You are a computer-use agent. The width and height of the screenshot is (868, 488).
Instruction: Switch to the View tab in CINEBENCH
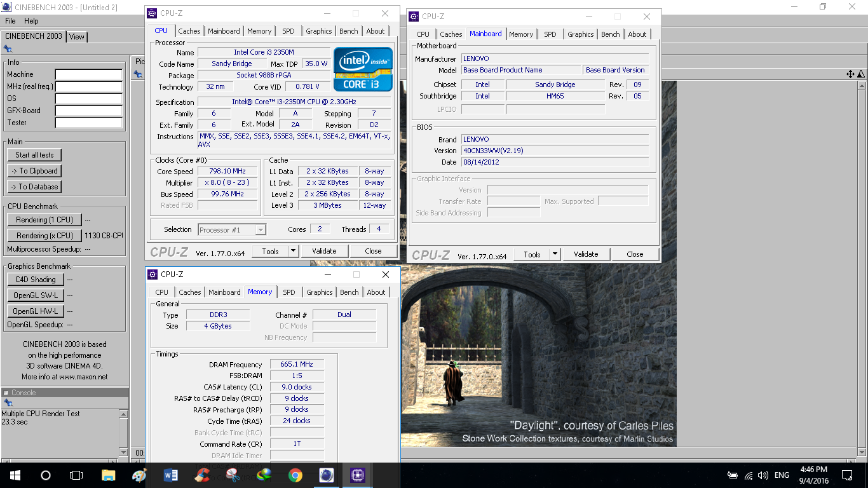point(77,36)
